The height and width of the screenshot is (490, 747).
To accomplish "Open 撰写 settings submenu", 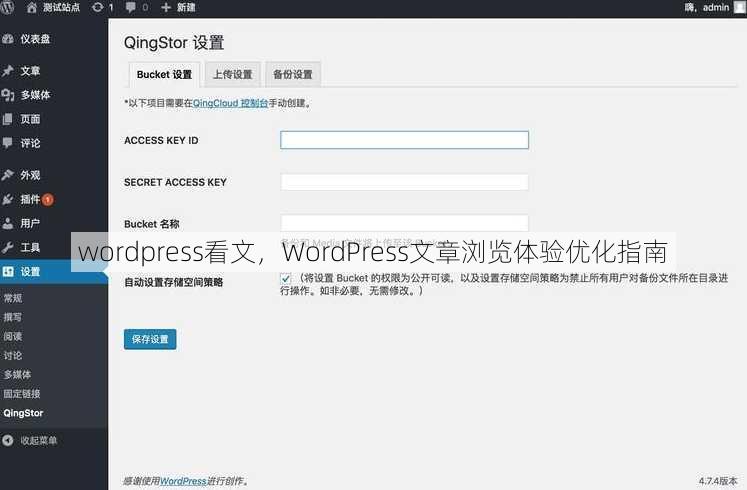I will [x=13, y=317].
